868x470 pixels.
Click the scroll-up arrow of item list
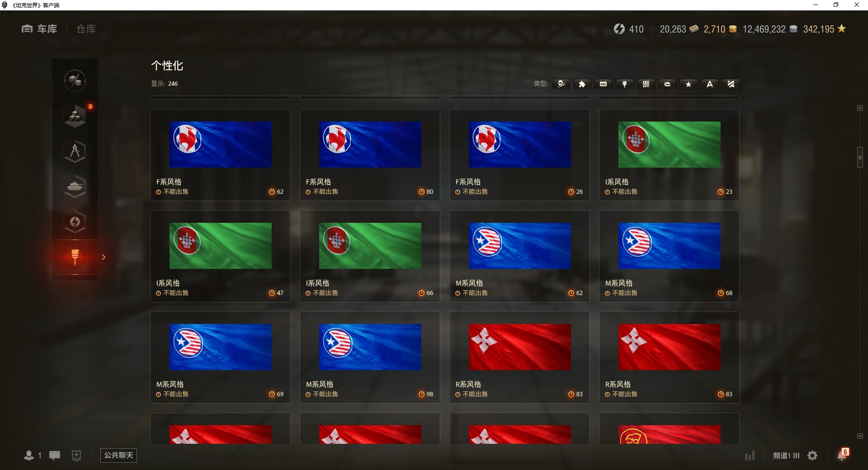coord(860,108)
